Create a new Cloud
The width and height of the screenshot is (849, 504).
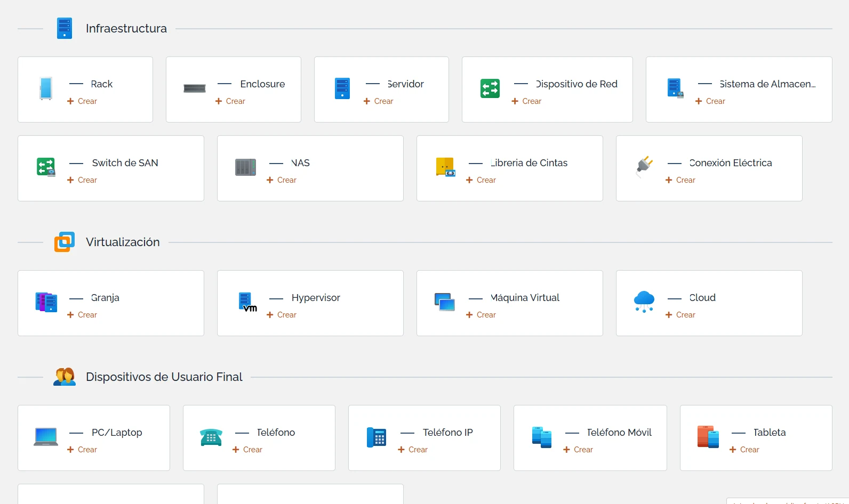680,315
